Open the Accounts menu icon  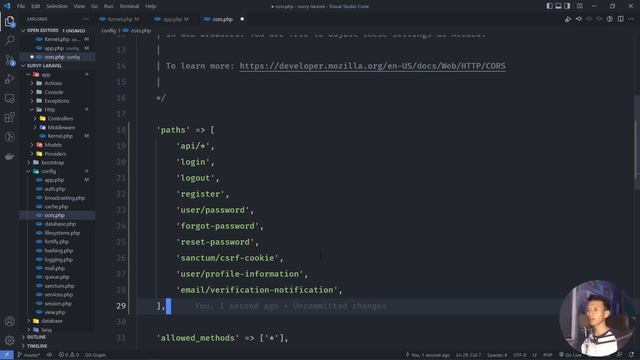pos(9,321)
